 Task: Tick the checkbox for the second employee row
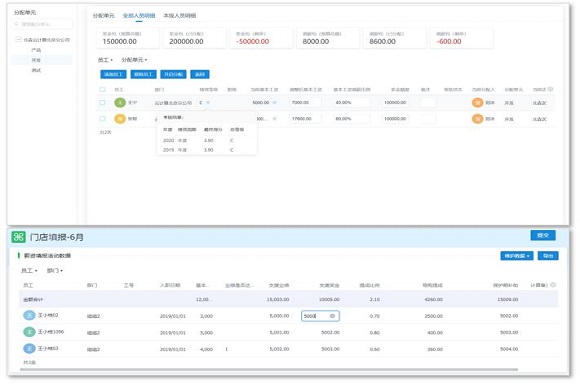point(102,119)
